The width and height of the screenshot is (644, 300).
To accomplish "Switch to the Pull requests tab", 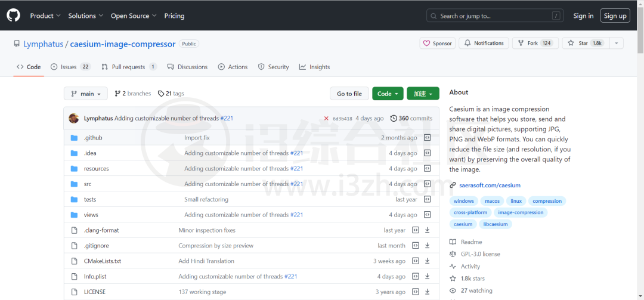I will (x=129, y=67).
